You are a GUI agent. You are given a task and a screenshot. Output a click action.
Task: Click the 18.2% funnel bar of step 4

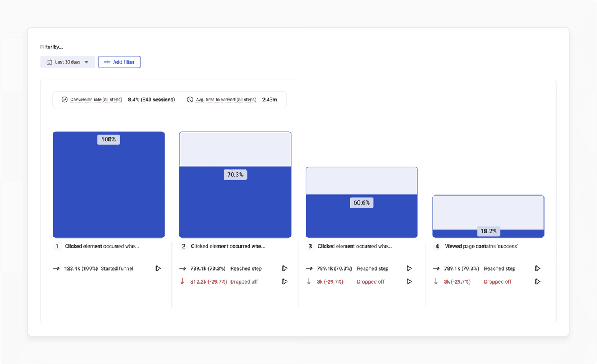click(x=488, y=217)
